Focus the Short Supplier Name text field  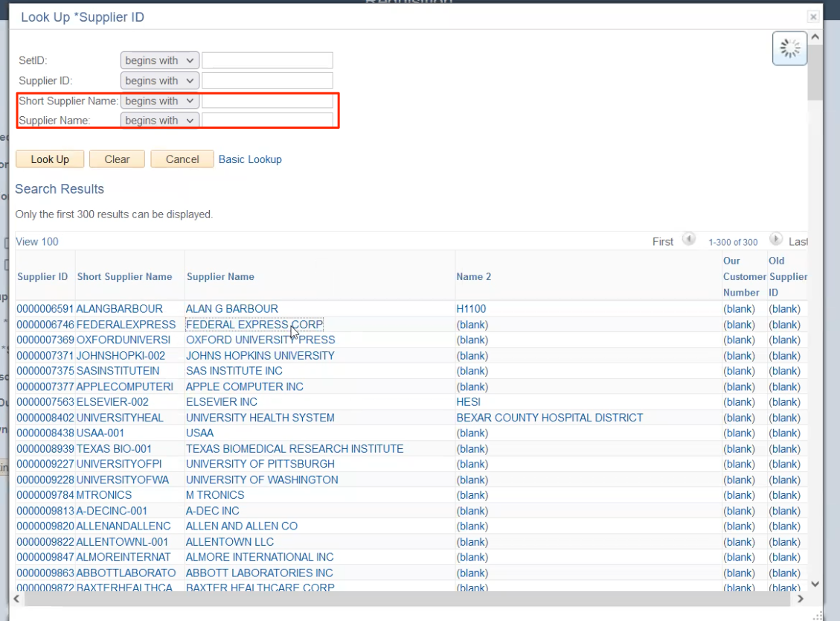click(x=267, y=101)
